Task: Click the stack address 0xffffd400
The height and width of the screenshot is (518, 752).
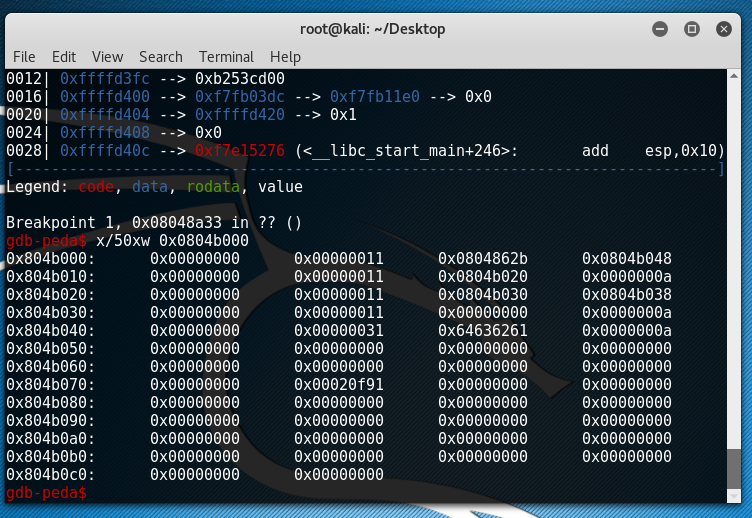Action: coord(105,97)
